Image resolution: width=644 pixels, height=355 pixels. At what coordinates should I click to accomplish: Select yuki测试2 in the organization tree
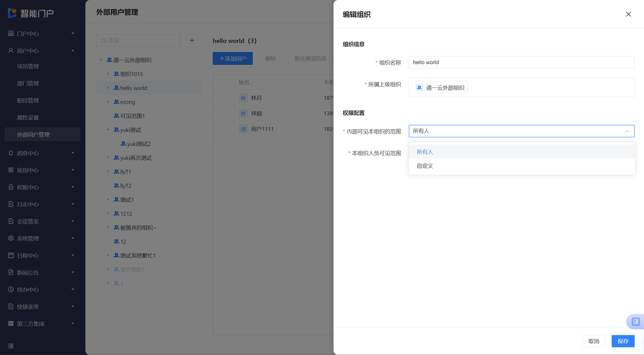(138, 144)
